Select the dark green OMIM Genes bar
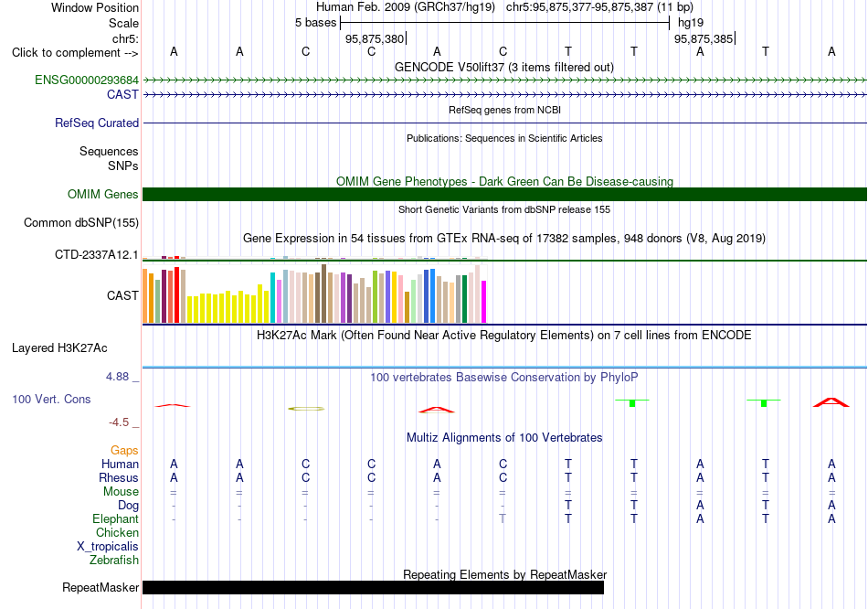 coord(504,195)
